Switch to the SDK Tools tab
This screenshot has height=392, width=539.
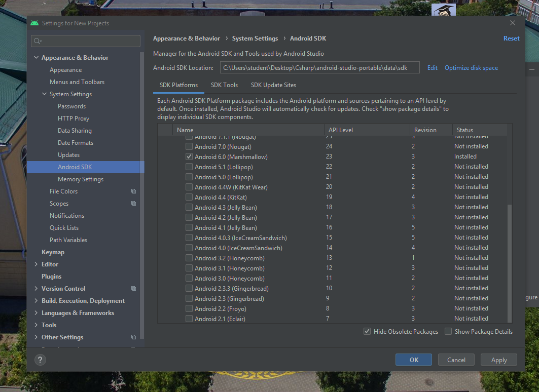tap(224, 85)
